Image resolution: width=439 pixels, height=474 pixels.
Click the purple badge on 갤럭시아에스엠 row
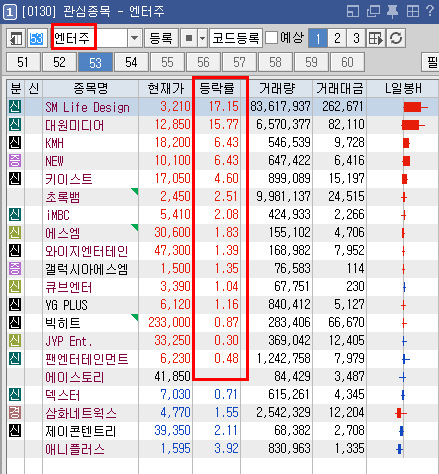point(15,269)
